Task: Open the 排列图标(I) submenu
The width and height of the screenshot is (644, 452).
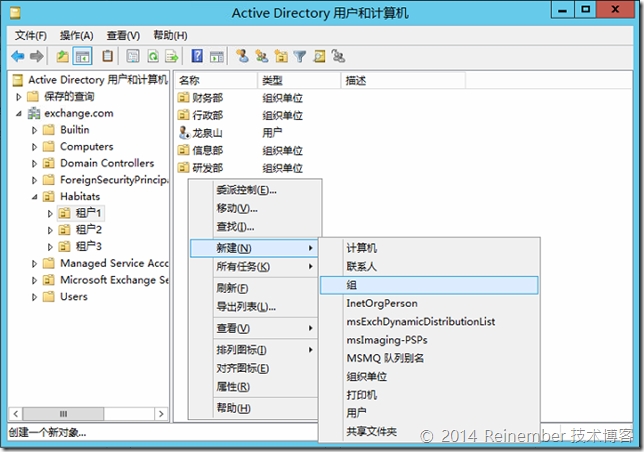Action: [x=255, y=350]
